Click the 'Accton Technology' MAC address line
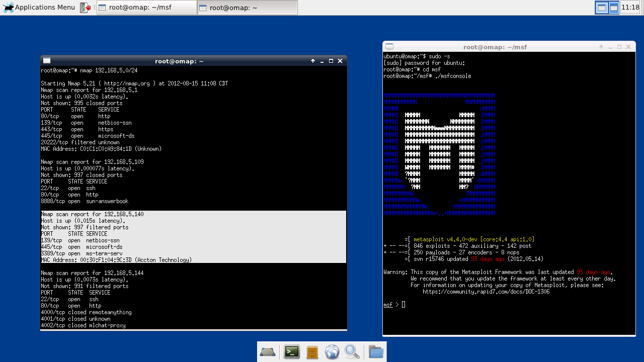This screenshot has width=644, height=362. point(116,260)
